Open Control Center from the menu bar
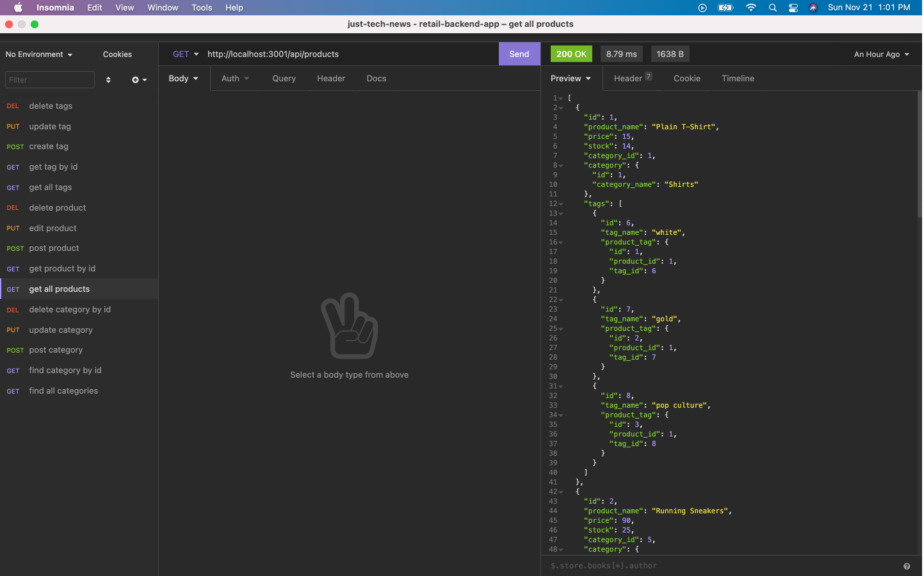 pos(793,8)
